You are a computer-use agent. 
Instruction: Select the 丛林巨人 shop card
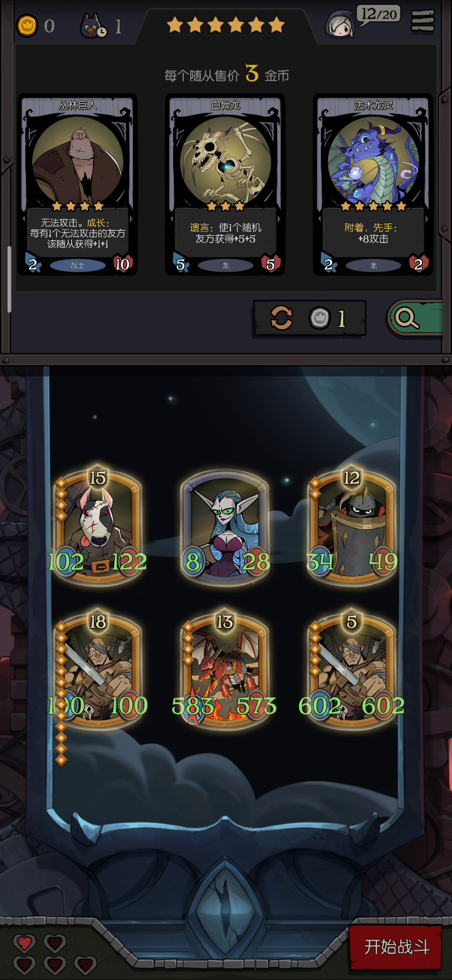point(77,185)
